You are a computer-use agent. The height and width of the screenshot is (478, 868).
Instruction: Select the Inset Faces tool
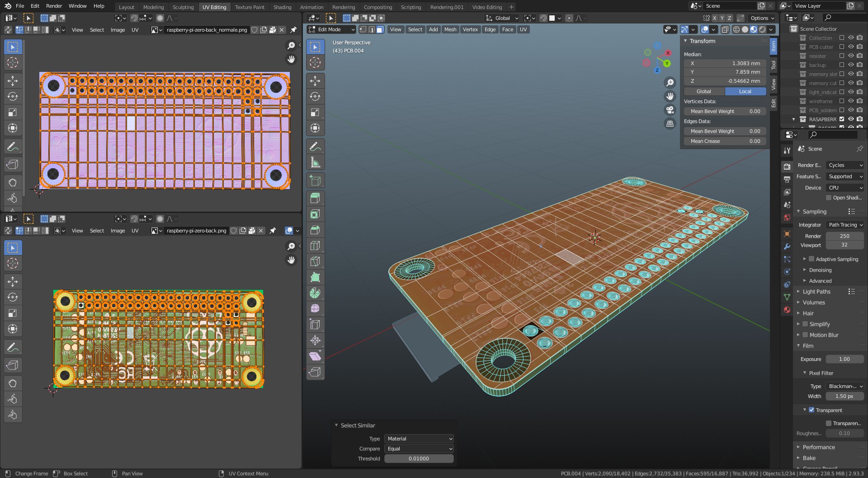pos(315,214)
